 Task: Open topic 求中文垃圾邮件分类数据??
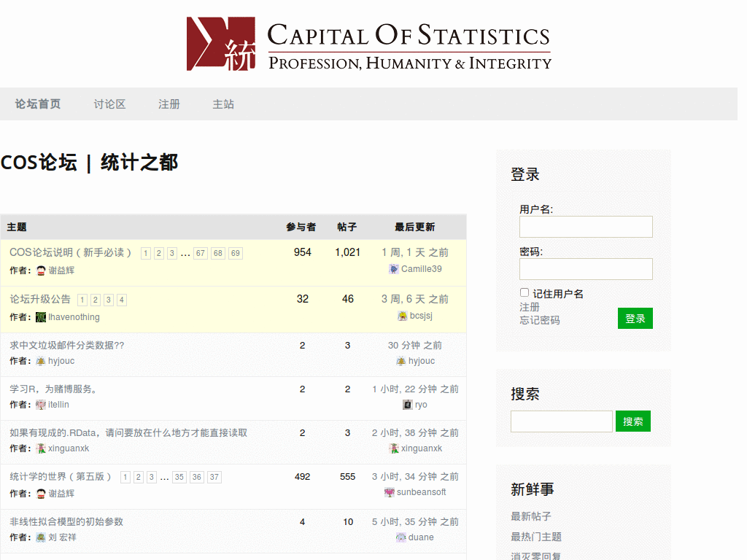pos(66,345)
